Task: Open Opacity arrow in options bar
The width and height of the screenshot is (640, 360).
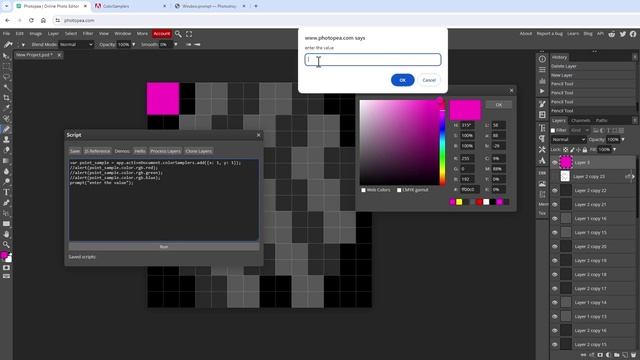Action: coord(133,44)
